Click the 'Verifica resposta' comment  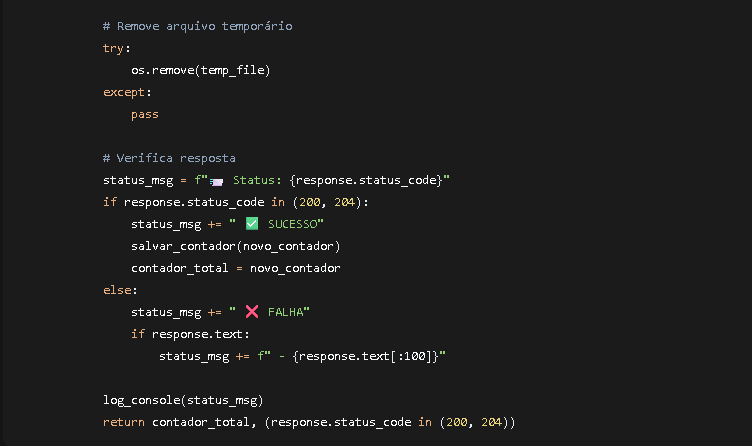(169, 158)
